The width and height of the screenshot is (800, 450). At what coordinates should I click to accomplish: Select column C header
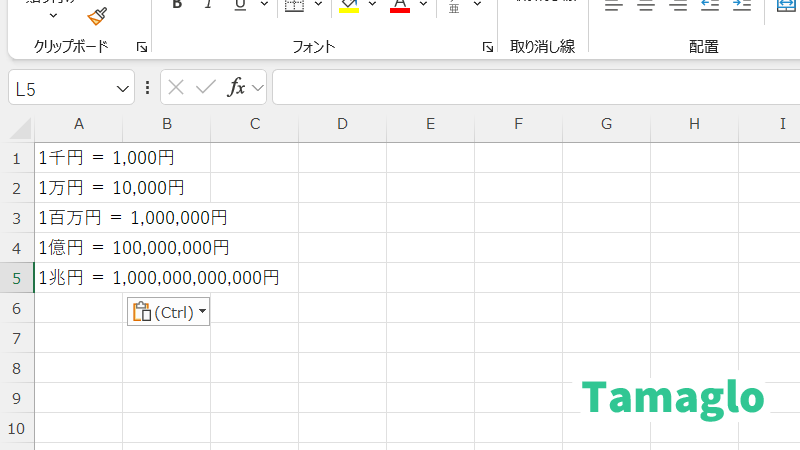click(255, 124)
